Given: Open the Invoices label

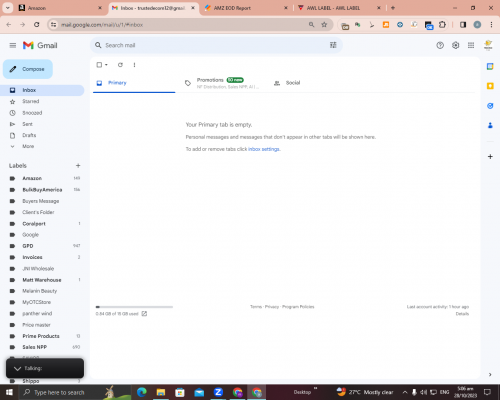Looking at the screenshot, I should point(42,257).
